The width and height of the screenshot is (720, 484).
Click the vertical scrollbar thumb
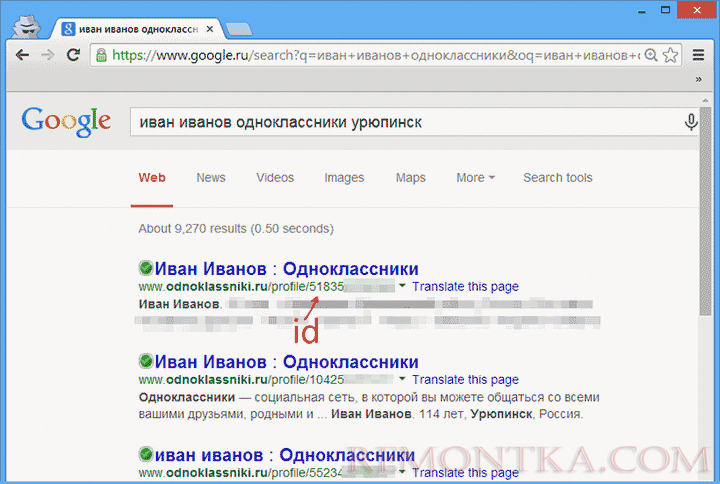click(x=705, y=211)
